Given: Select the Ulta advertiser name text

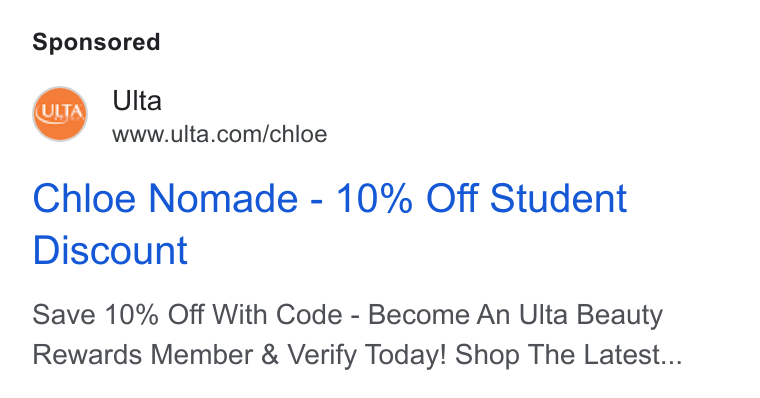Looking at the screenshot, I should 137,101.
